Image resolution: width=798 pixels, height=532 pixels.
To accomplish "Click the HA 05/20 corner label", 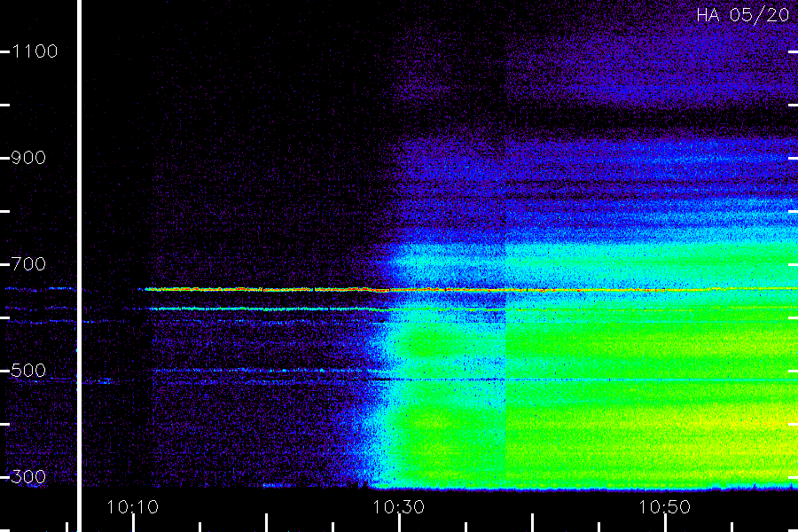I will pos(742,15).
